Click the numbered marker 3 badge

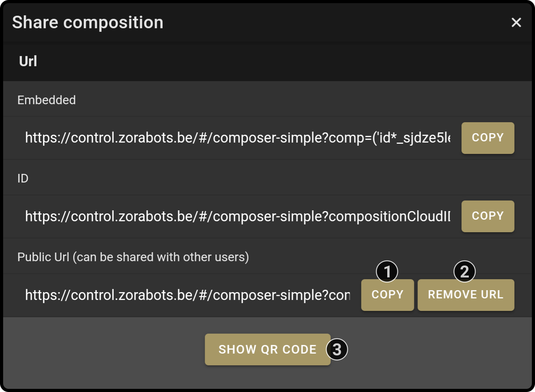pyautogui.click(x=337, y=349)
